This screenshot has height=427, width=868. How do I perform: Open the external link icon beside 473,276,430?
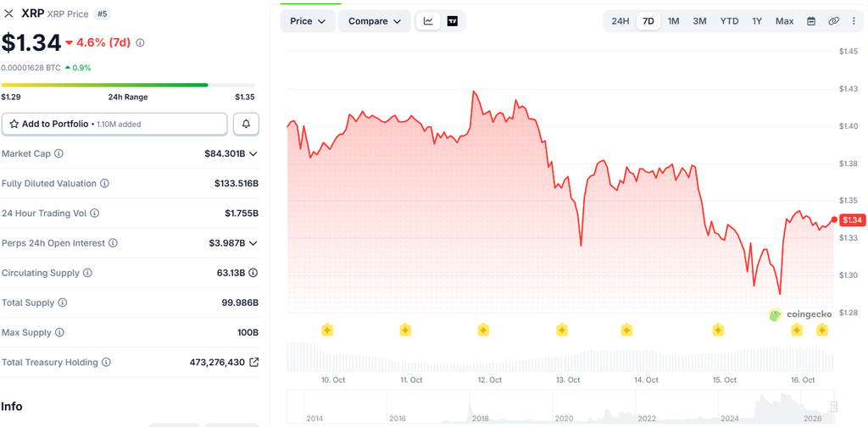[x=254, y=363]
